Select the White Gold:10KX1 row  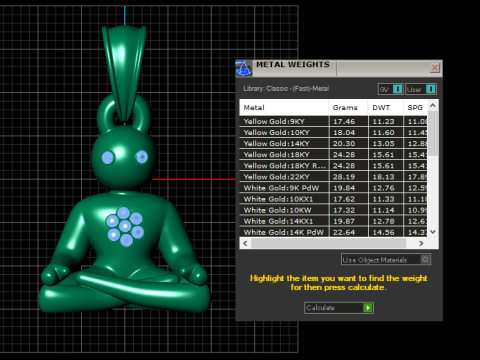pos(333,199)
